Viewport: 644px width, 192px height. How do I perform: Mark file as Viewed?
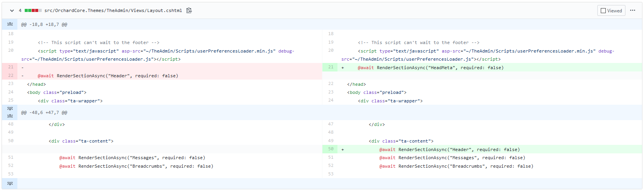[611, 10]
